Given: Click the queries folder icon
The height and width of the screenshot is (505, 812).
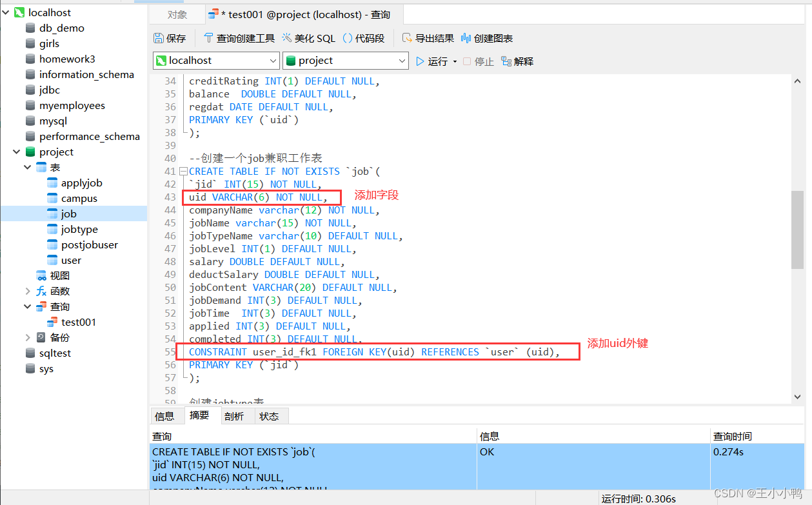Looking at the screenshot, I should 41,306.
